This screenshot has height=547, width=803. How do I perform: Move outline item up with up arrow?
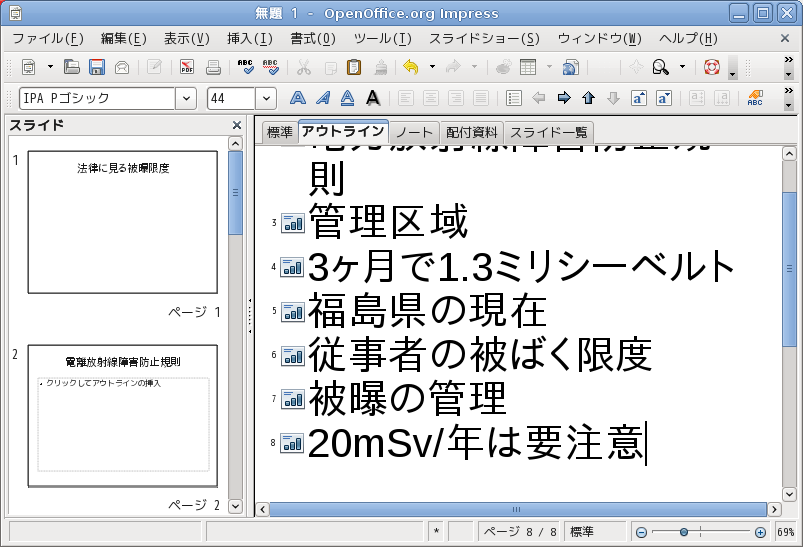589,98
